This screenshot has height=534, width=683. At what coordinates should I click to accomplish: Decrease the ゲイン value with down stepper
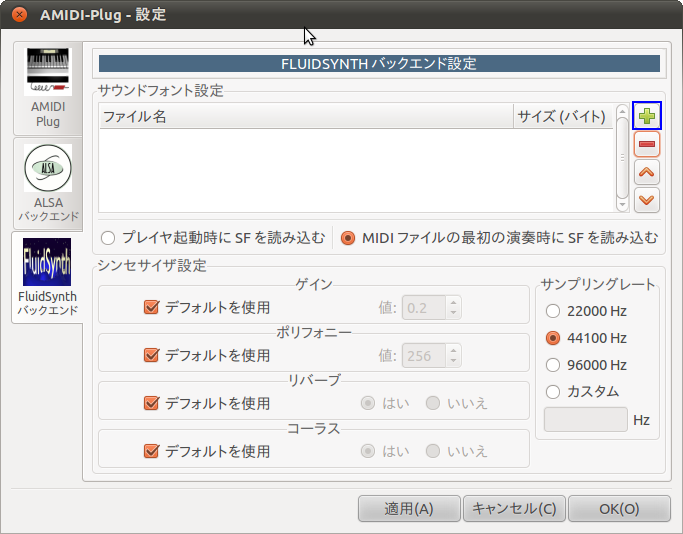tap(453, 313)
